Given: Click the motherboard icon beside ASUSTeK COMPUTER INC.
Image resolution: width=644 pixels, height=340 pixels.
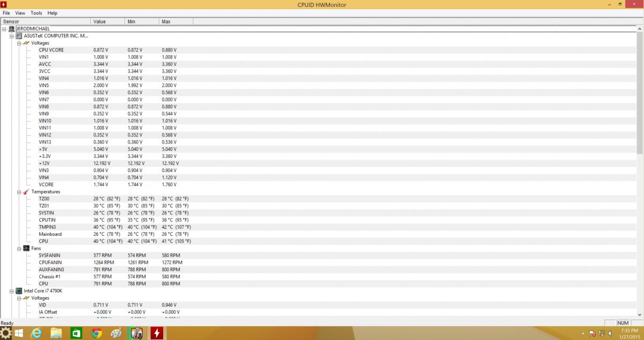Looking at the screenshot, I should 19,36.
